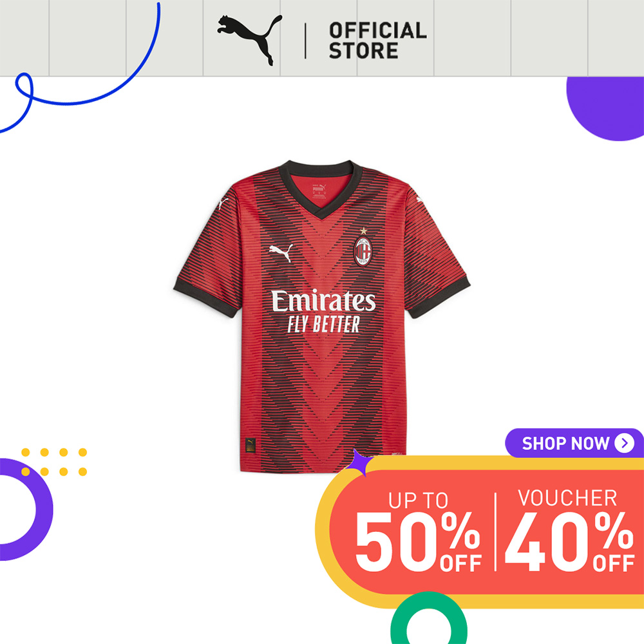Viewport: 644px width, 644px height.
Task: Click the jersey's black V-neck collar
Action: pyautogui.click(x=321, y=188)
